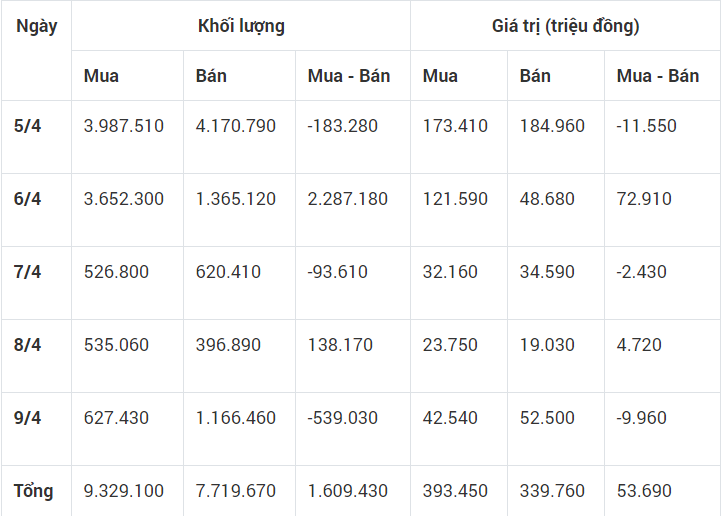This screenshot has width=723, height=516.
Task: Click the 5/4 date row label
Action: (27, 126)
